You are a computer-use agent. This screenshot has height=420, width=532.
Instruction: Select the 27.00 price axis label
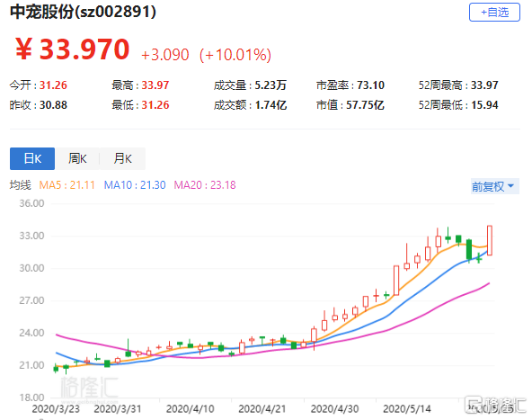(31, 300)
